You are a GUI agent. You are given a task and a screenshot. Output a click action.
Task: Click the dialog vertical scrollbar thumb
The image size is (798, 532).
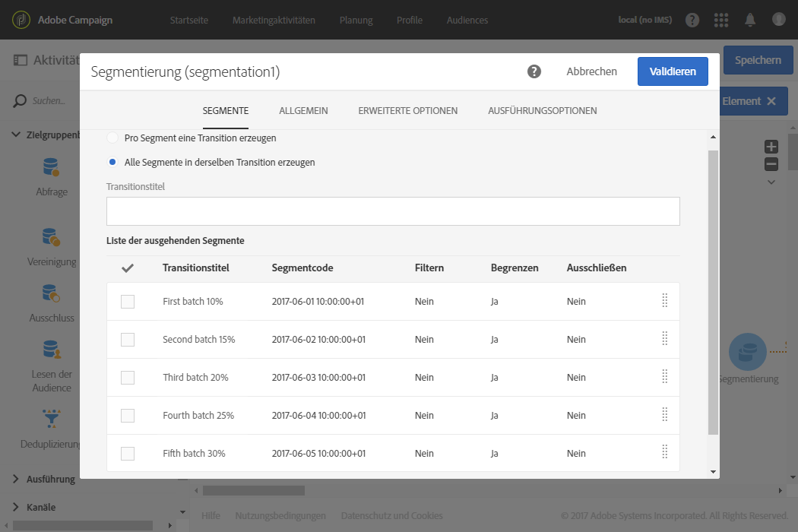coord(713,293)
